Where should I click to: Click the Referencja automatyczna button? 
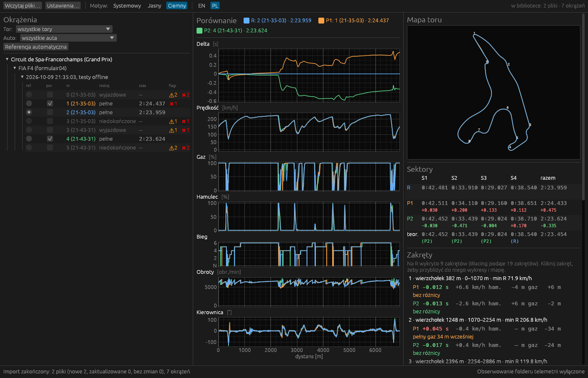[36, 47]
